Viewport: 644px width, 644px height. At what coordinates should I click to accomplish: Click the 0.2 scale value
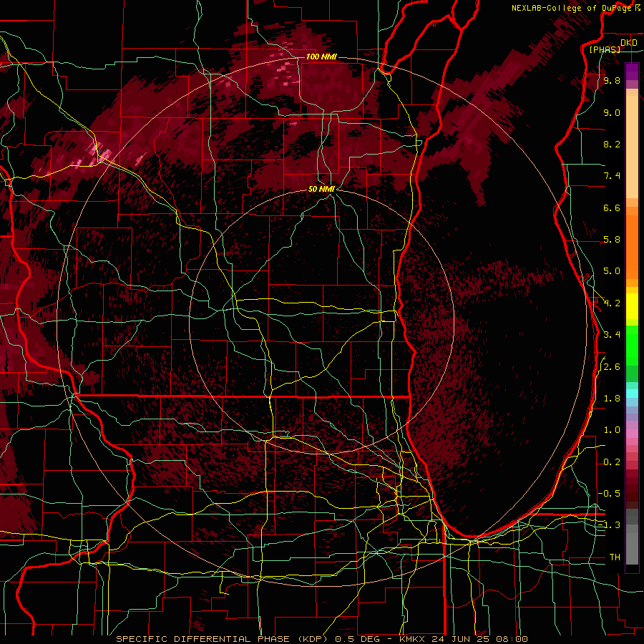point(612,462)
